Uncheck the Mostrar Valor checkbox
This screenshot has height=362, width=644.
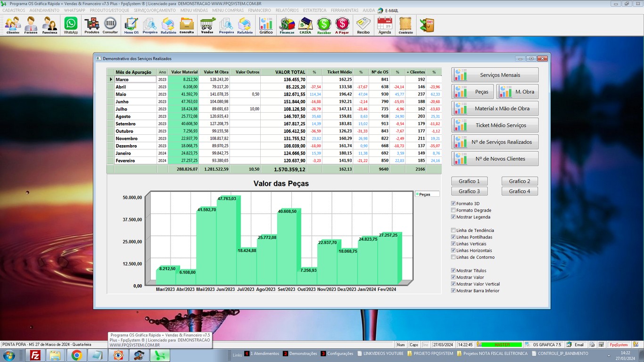click(x=454, y=277)
